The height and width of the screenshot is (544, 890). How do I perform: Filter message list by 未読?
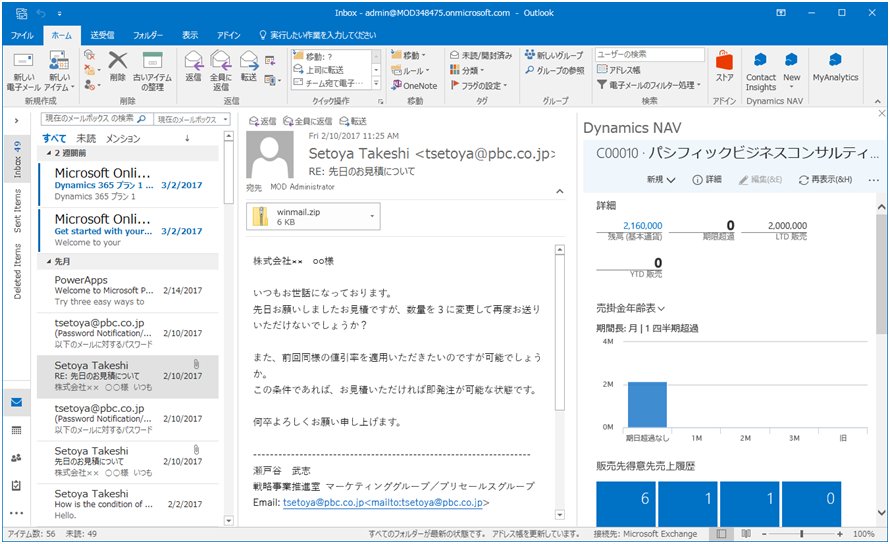(86, 138)
